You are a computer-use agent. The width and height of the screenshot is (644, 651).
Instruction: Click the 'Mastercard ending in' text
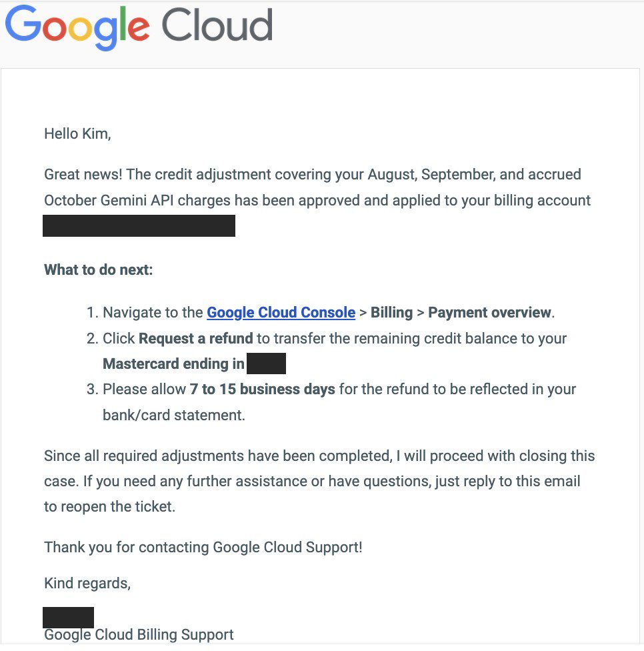173,364
